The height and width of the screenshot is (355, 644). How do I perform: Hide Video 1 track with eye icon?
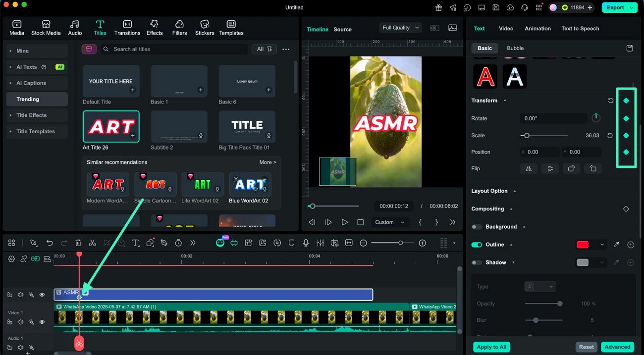(x=42, y=322)
